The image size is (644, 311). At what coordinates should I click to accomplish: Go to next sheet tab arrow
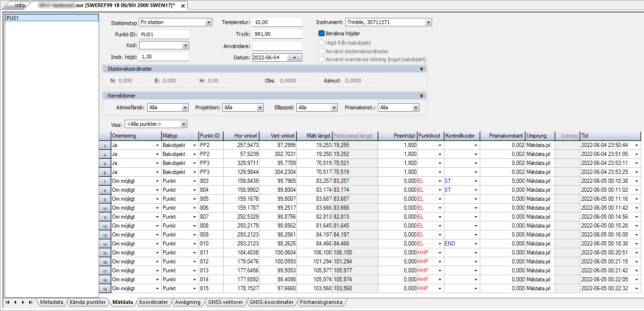coord(23,302)
